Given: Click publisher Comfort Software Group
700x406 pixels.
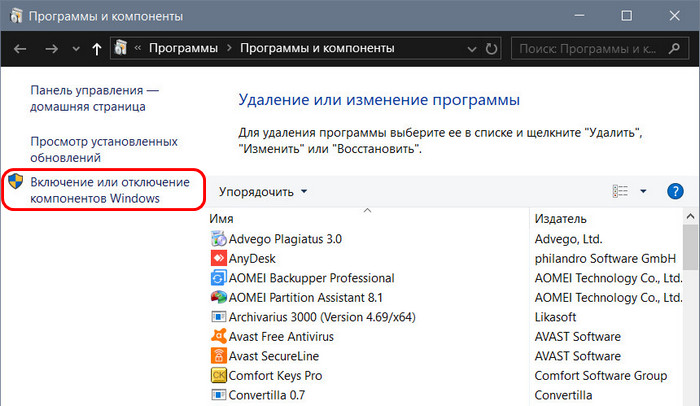Looking at the screenshot, I should pos(601,376).
